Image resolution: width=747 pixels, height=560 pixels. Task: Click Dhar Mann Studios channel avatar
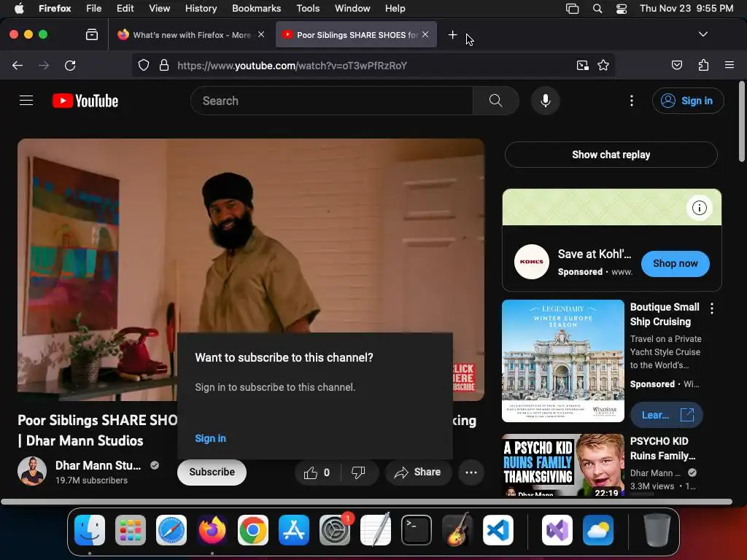pos(32,472)
